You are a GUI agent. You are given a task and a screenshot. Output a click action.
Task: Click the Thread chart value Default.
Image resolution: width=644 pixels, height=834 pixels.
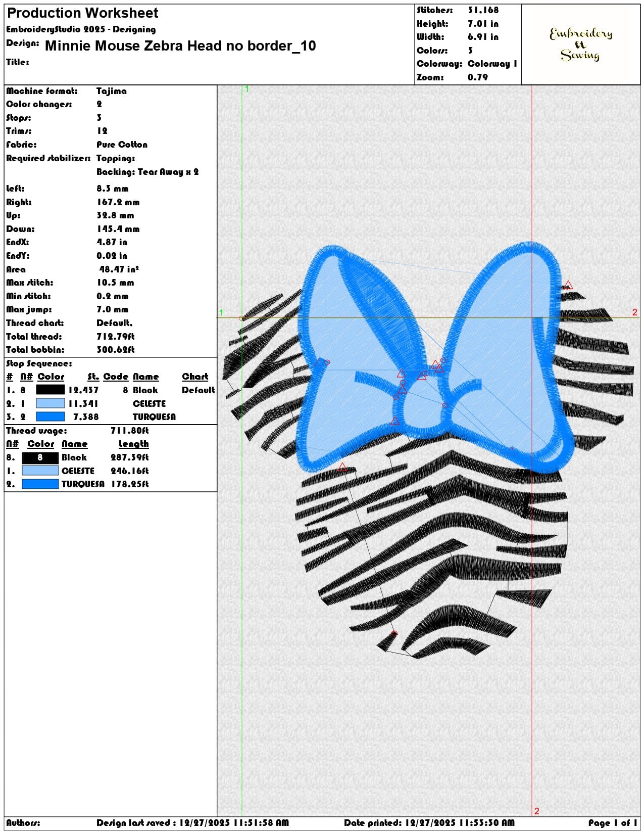coord(115,323)
